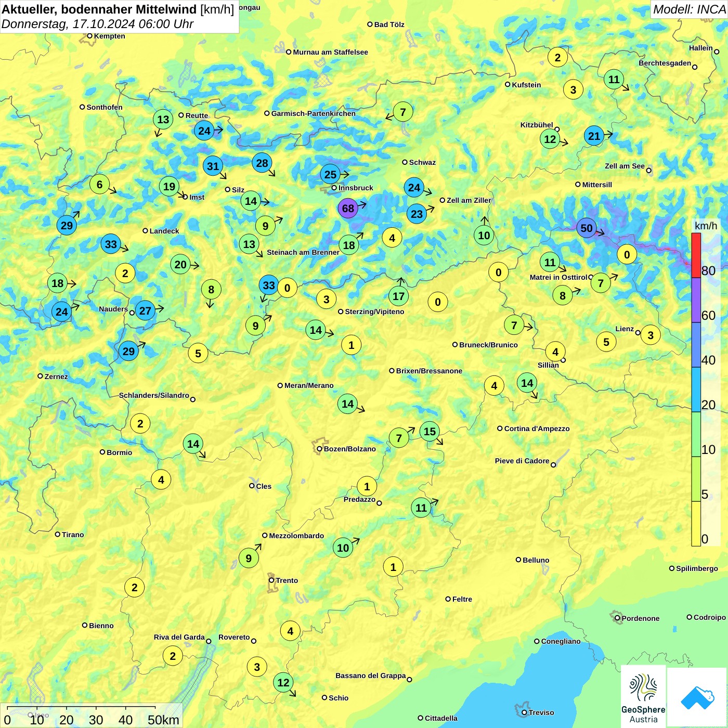728x728 pixels.
Task: Click the map title "Aktueller, bodennaher Mittelwind"
Action: pos(99,9)
